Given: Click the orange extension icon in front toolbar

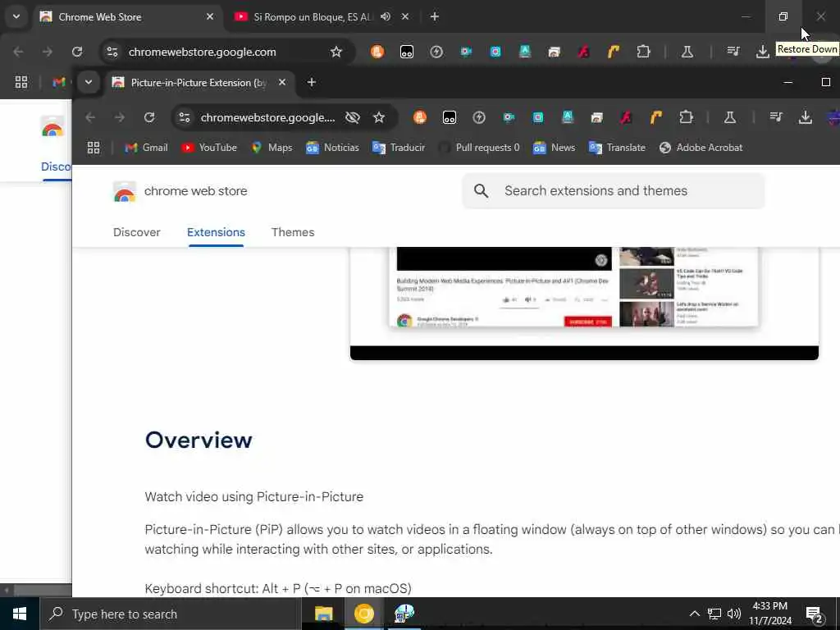Looking at the screenshot, I should [x=420, y=117].
